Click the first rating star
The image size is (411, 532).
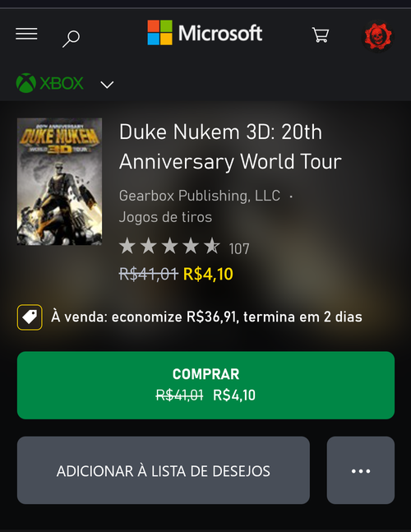tap(127, 246)
